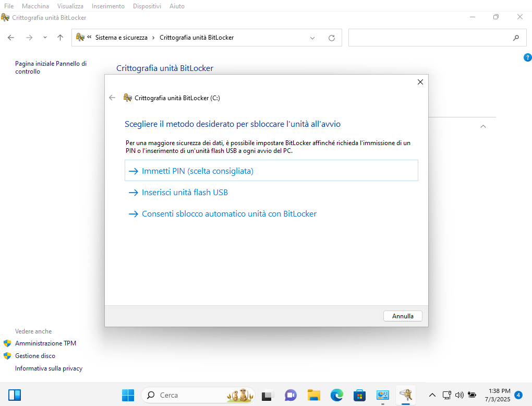Viewport: 532px width, 406px height.
Task: Open notifications badge showing 4
Action: 518,395
